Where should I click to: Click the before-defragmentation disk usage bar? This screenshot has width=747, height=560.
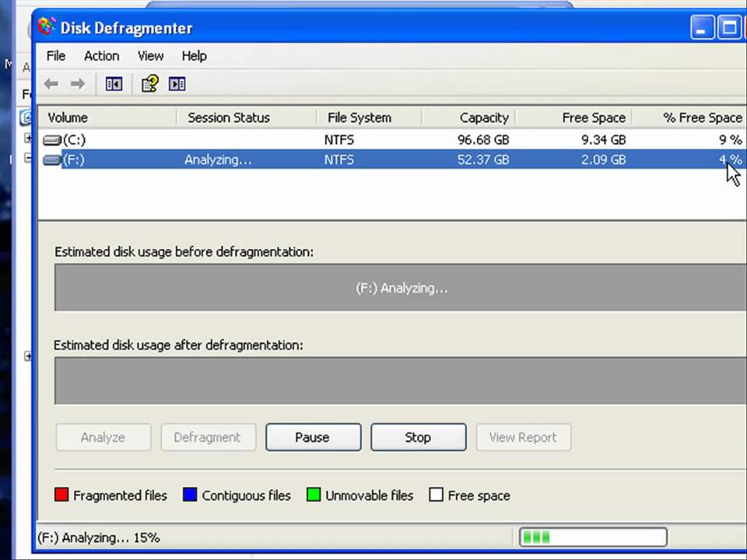(400, 288)
